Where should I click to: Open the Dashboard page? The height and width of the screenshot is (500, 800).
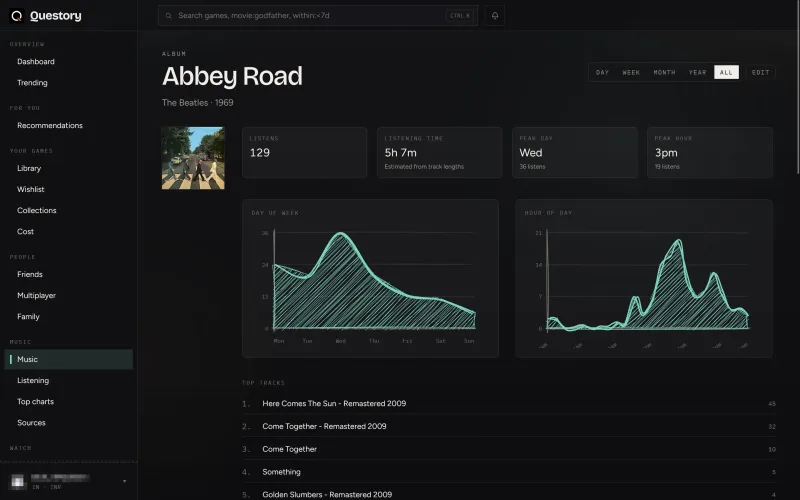click(36, 62)
